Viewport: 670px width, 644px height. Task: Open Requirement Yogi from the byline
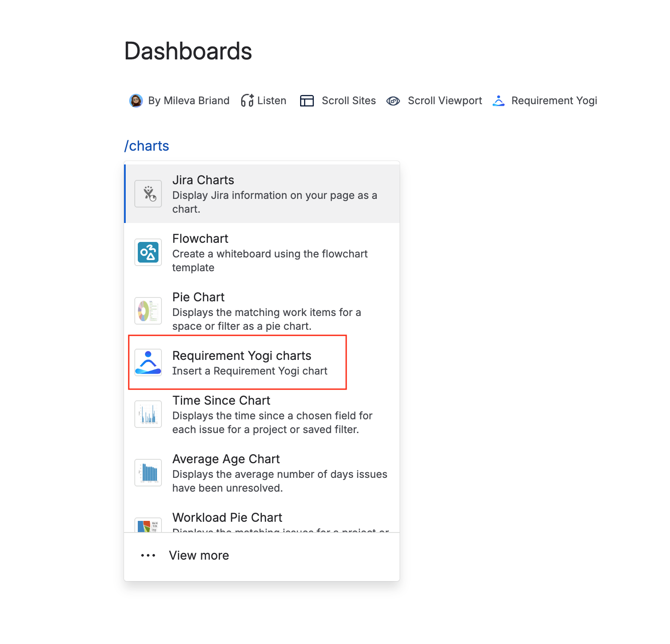click(545, 101)
